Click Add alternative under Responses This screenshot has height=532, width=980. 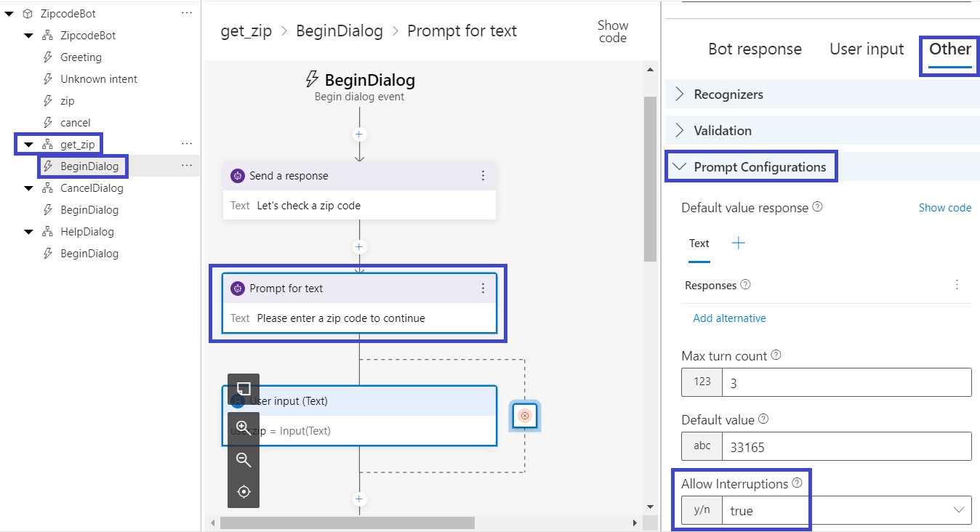[729, 318]
